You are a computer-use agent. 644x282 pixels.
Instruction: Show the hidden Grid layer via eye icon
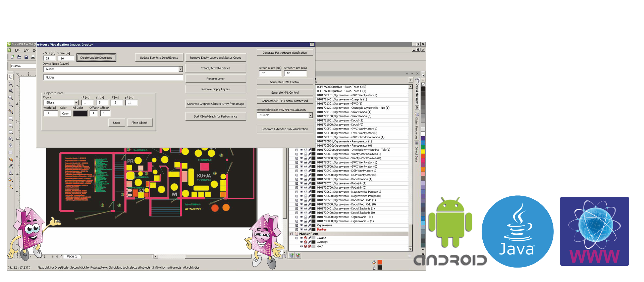coord(301,246)
